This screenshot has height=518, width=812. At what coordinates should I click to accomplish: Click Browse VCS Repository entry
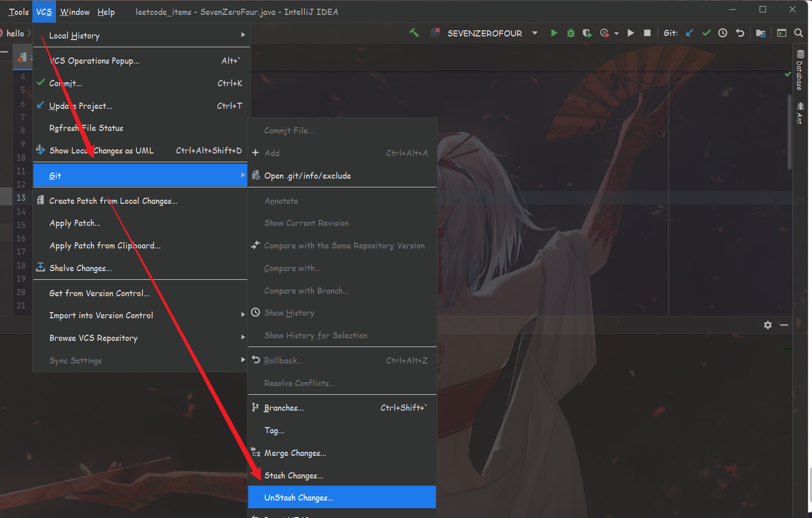(140, 338)
